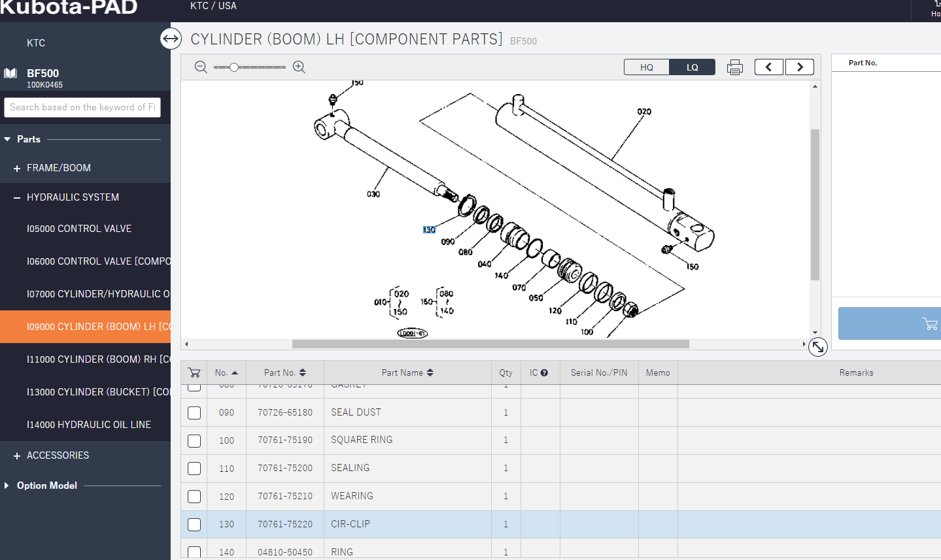Check the box for part 100 SQUARE RING
Screen dimensions: 941x560
pyautogui.click(x=194, y=440)
